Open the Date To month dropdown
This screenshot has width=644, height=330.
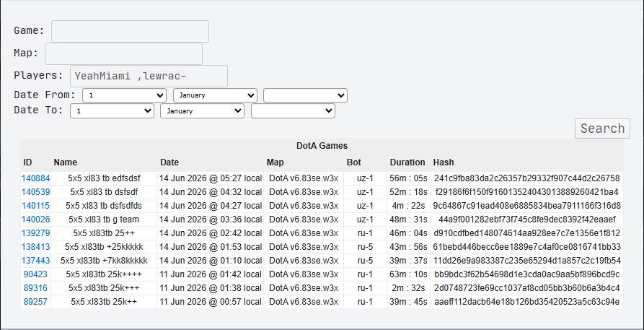[202, 111]
